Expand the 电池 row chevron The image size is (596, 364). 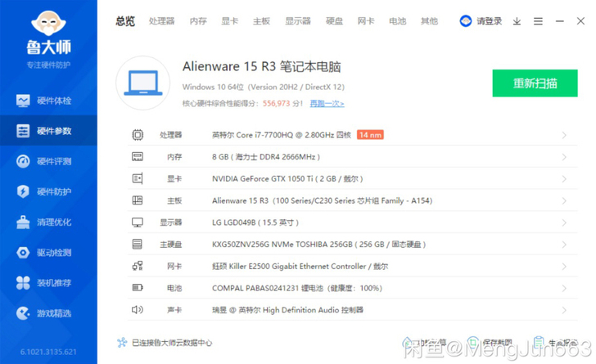pos(564,288)
